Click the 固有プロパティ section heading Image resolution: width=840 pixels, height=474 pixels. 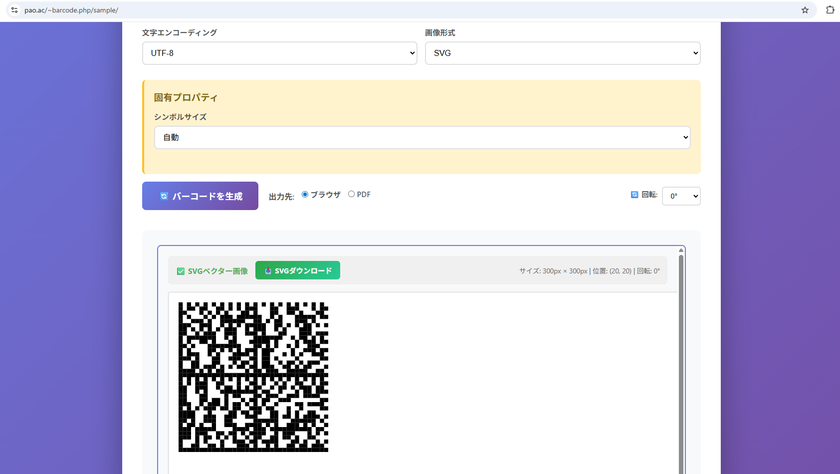[186, 98]
